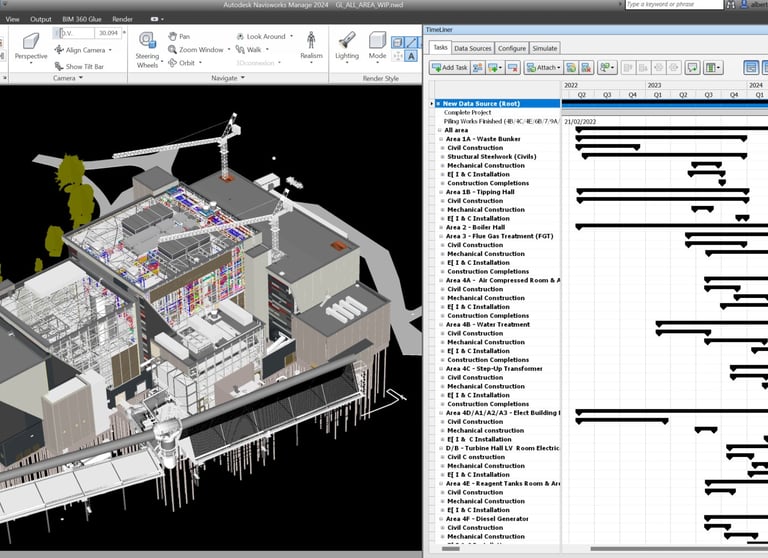This screenshot has width=768, height=558.
Task: Click the Delete Task red-X icon
Action: click(x=512, y=68)
